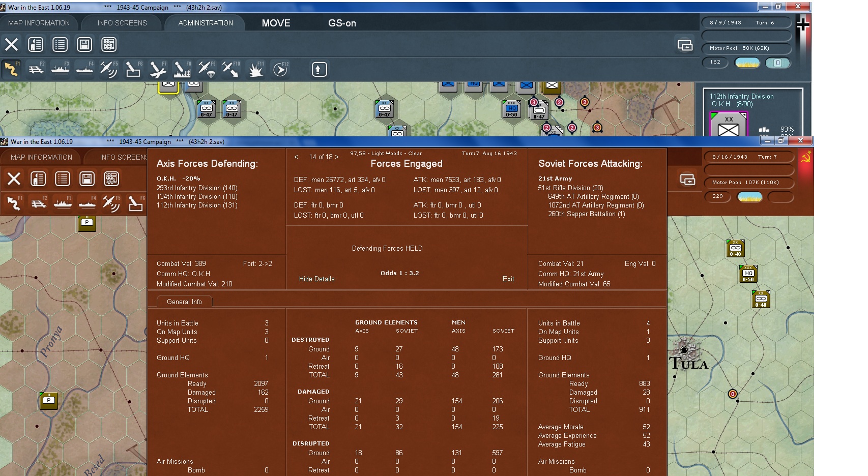Select the F2 Rail mode icon in the red window

tap(39, 203)
